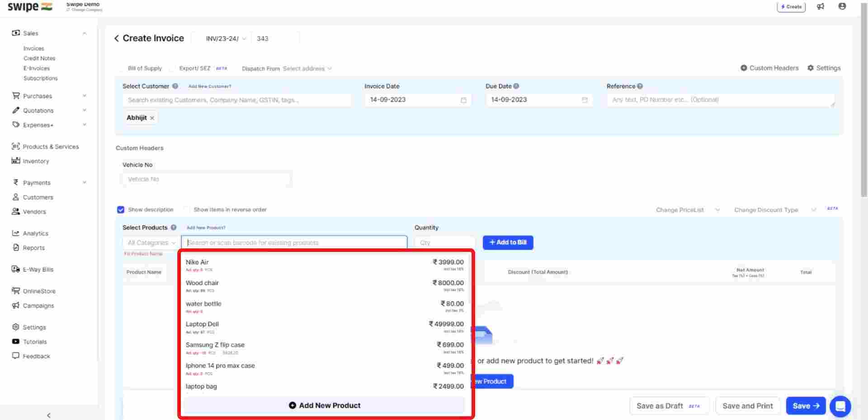Viewport: 868px width, 420px height.
Task: Click Add to Bill button
Action: [508, 243]
